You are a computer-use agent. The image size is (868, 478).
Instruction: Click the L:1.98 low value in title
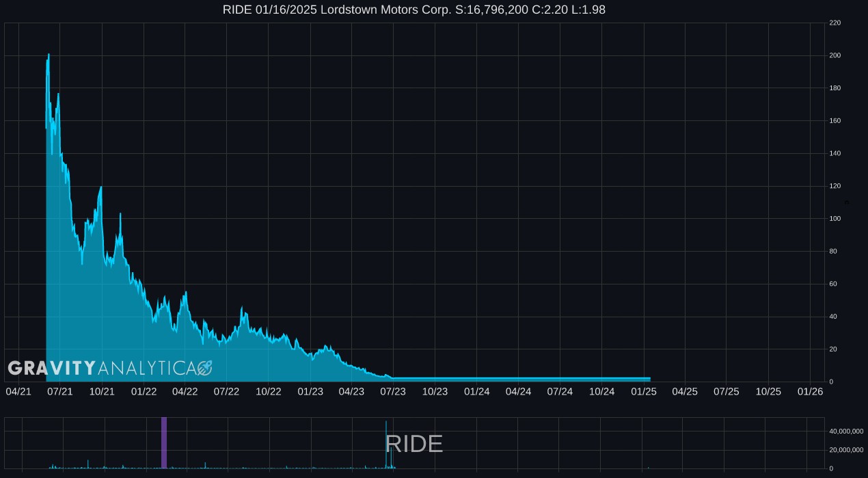pyautogui.click(x=590, y=10)
